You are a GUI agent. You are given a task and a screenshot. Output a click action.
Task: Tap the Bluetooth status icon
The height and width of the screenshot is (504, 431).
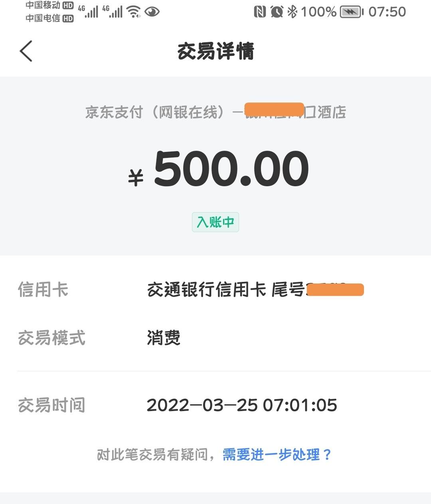click(292, 12)
